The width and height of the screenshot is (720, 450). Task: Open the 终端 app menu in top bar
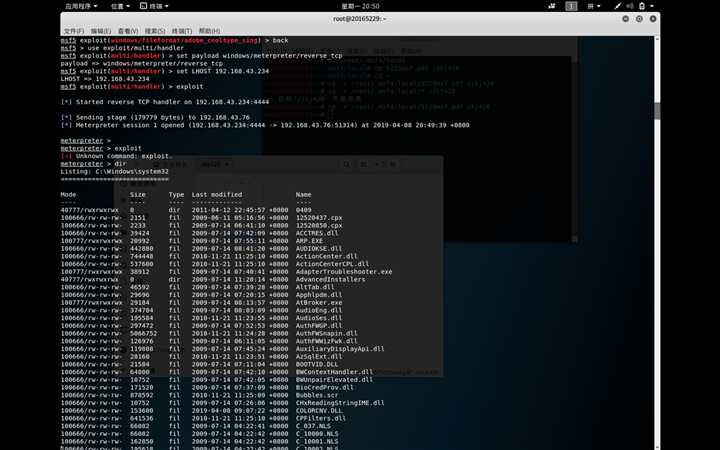pyautogui.click(x=154, y=6)
